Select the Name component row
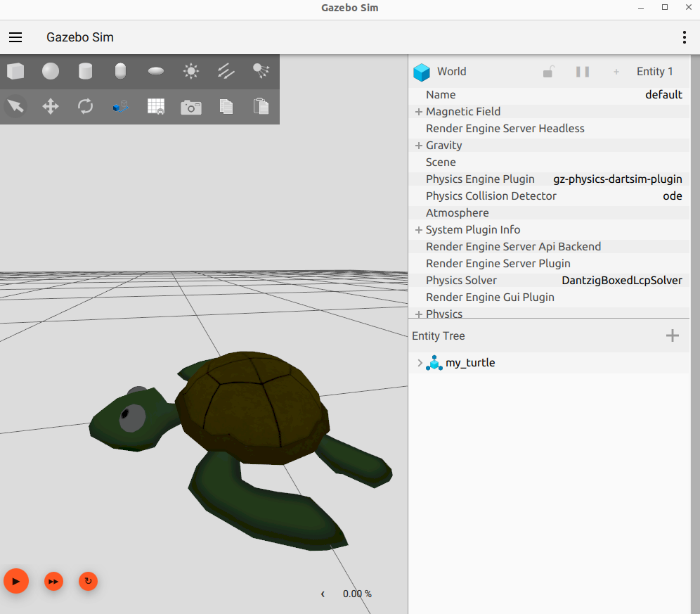The height and width of the screenshot is (614, 700). [549, 95]
